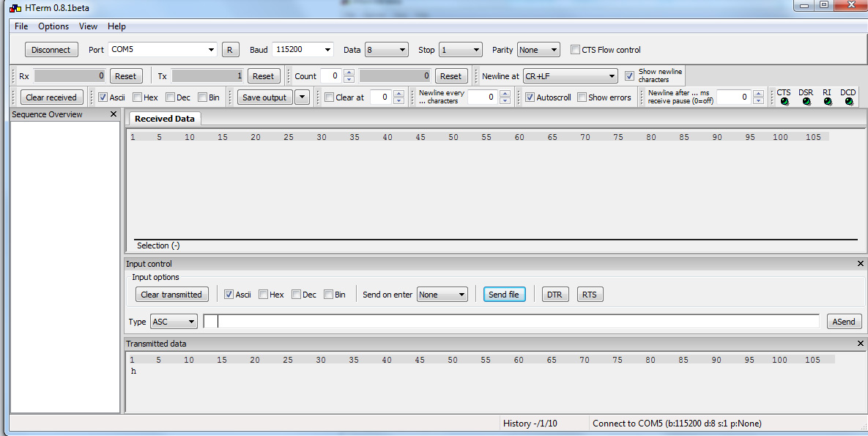The image size is (868, 436).
Task: Open the Save output arrow menu
Action: tap(302, 97)
